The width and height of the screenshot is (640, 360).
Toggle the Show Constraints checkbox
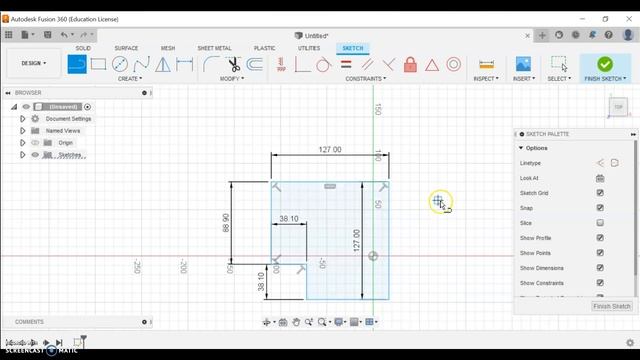click(x=600, y=283)
